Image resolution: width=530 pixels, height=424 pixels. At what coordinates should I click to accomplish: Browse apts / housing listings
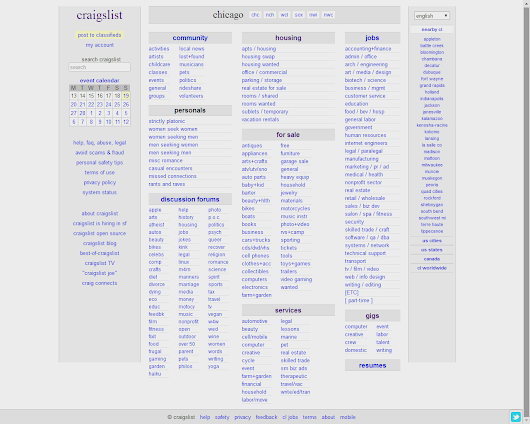click(259, 49)
